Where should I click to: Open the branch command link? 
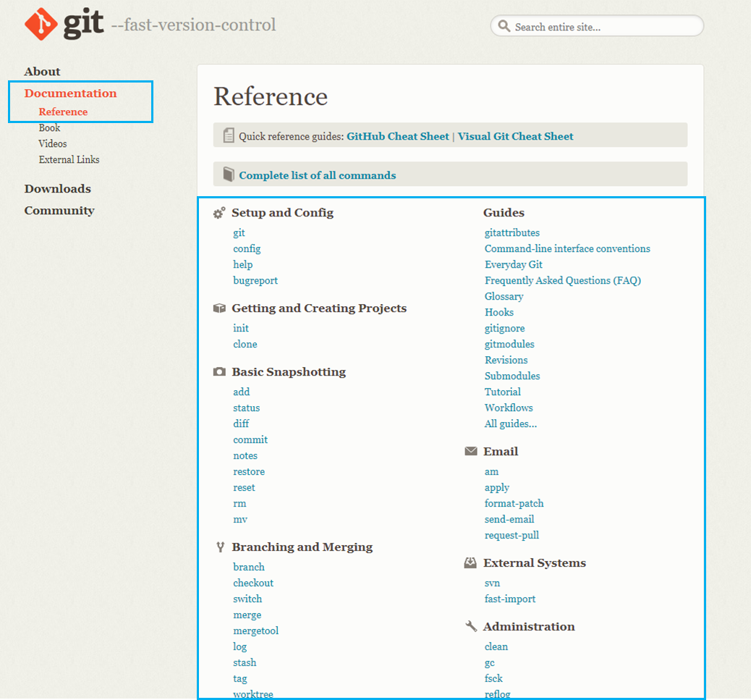coord(249,567)
